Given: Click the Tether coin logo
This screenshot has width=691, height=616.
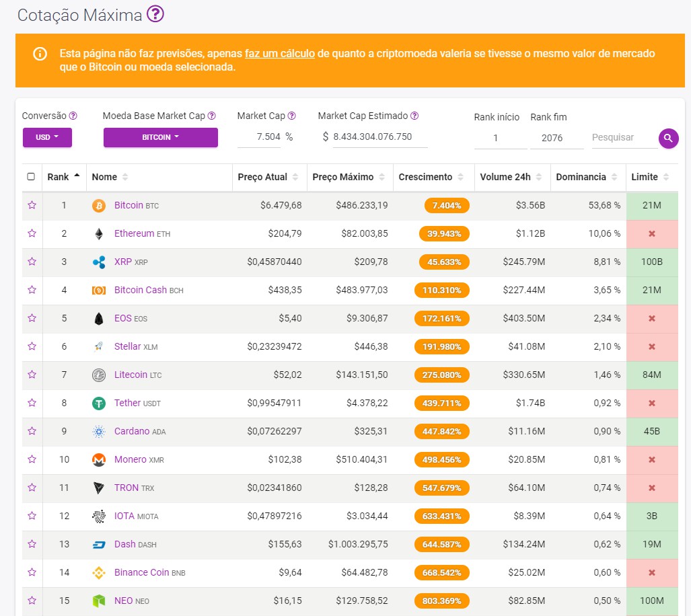Looking at the screenshot, I should tap(99, 403).
